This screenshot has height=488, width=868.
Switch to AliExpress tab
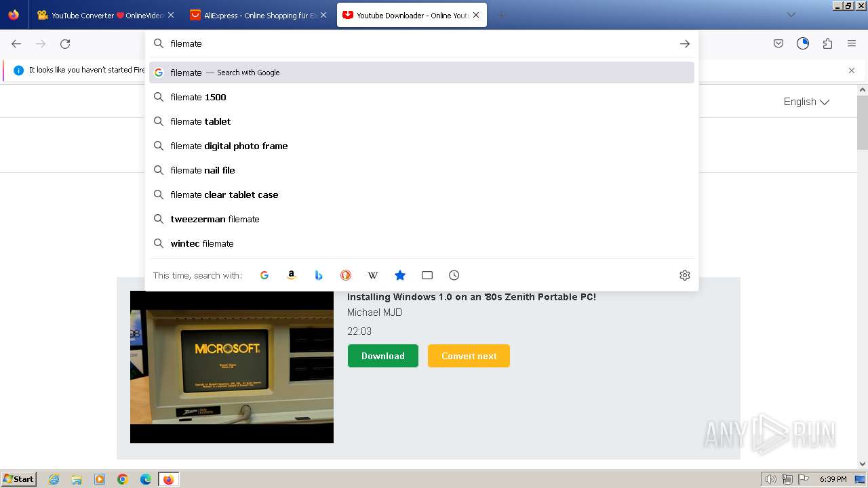(258, 15)
